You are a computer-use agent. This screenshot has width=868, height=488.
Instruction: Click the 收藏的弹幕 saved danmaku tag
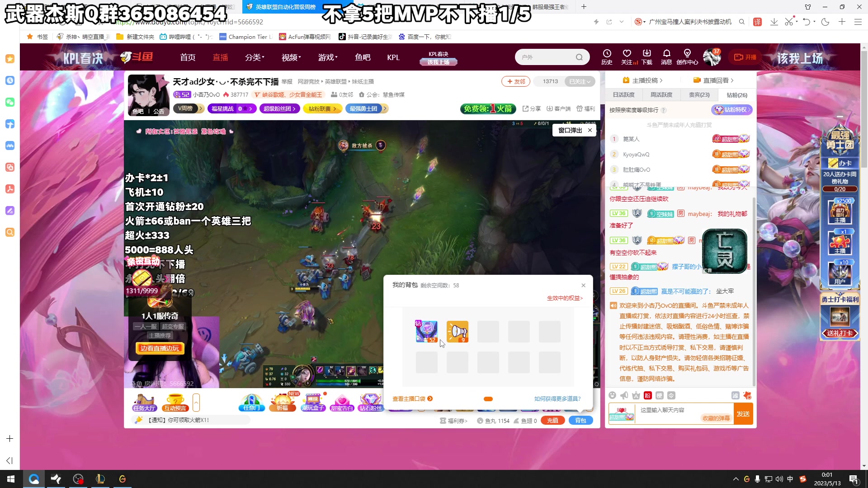[x=716, y=418]
